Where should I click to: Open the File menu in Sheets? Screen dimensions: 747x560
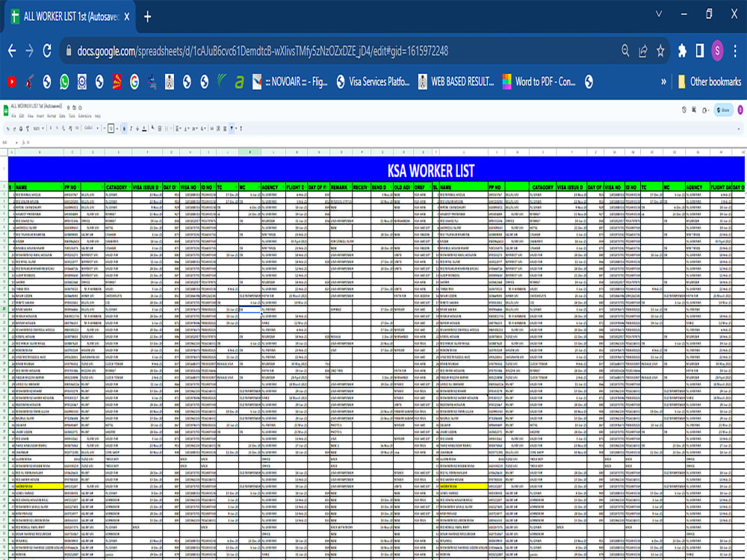(13, 116)
